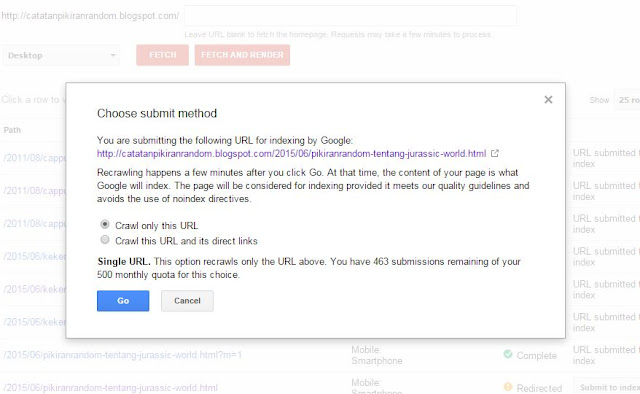Click the 'Complete' status text
640x394 pixels.
[536, 356]
